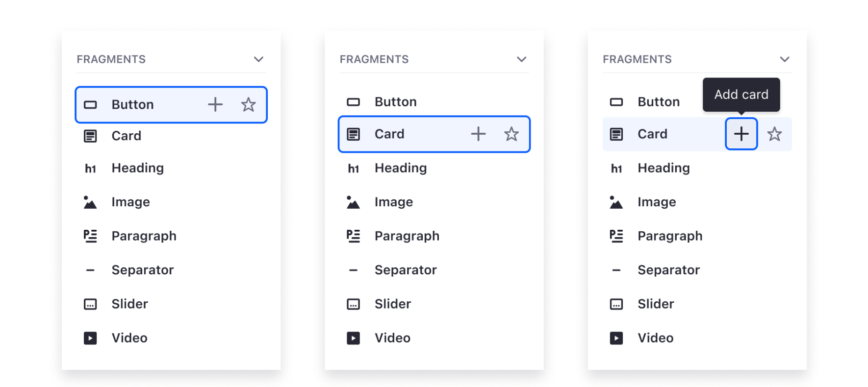Click the h1 Heading icon in the left panel
868x387 pixels.
(90, 169)
